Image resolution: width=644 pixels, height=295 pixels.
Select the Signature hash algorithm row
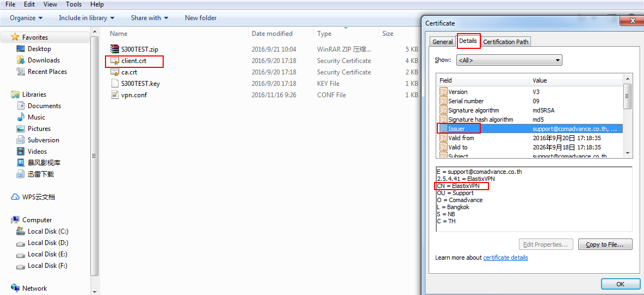coord(530,120)
